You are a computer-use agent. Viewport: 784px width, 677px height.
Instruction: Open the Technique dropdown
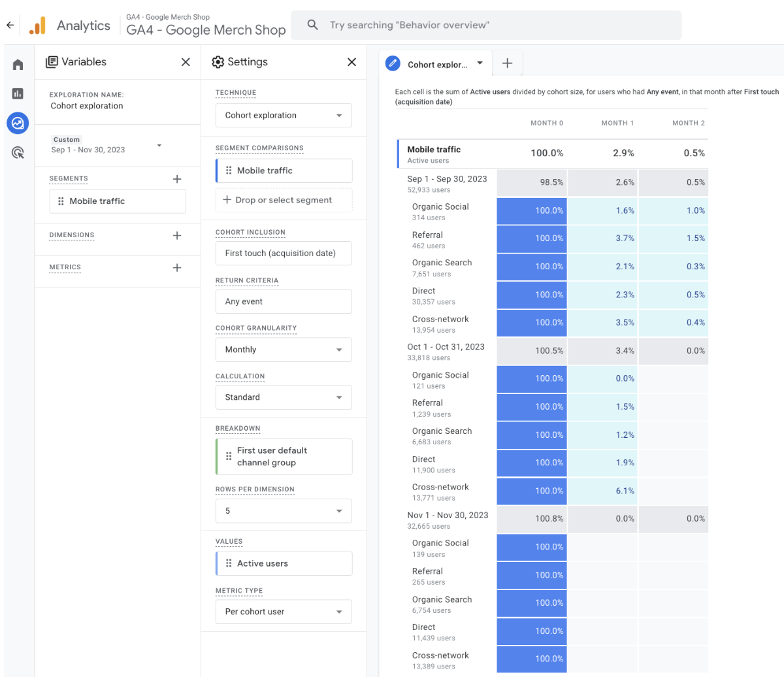tap(284, 115)
